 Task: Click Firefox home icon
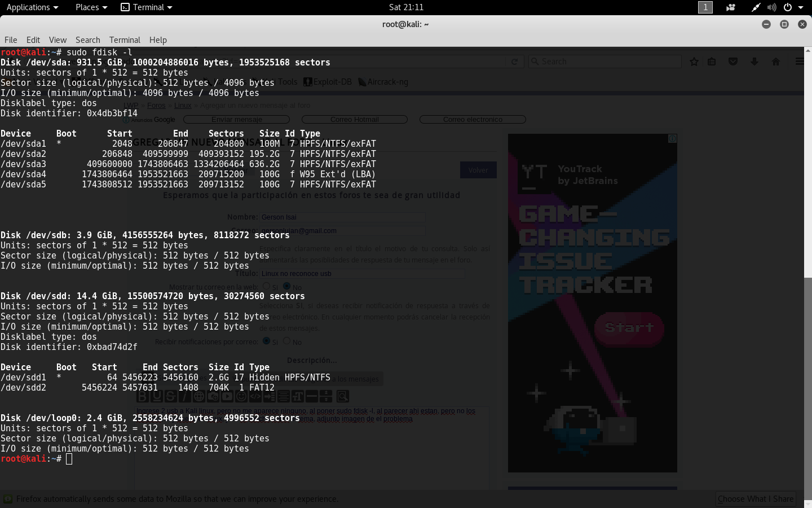point(776,62)
